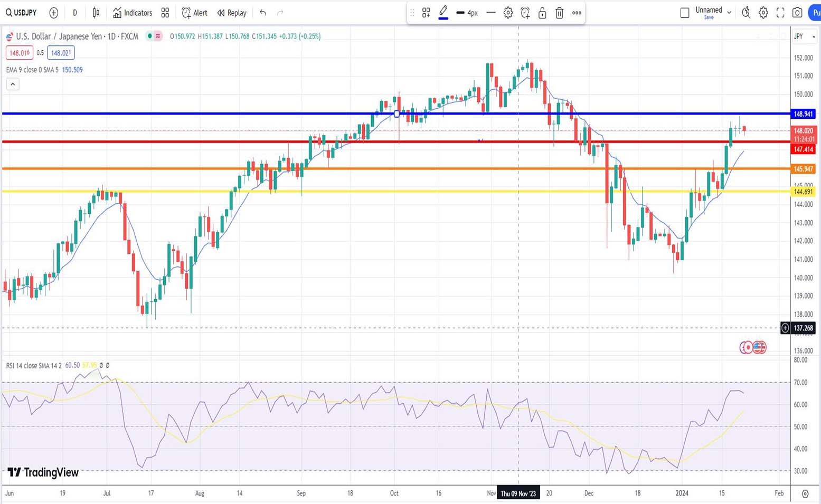
Task: Change the D timeframe interval
Action: pyautogui.click(x=74, y=13)
